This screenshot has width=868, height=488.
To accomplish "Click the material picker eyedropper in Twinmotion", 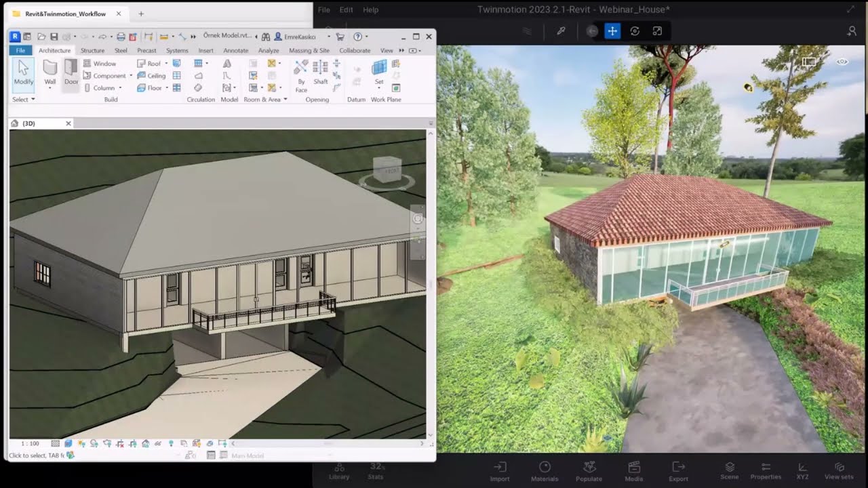I will click(561, 31).
